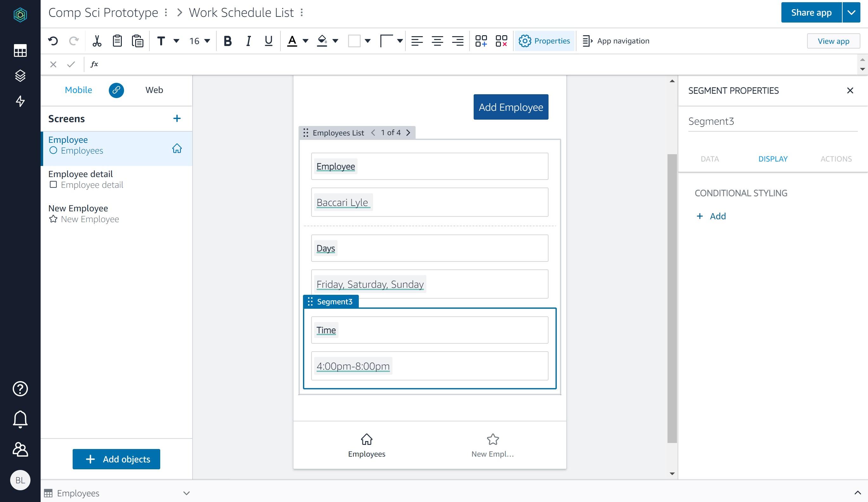Copy with the clipboard icon

(117, 41)
